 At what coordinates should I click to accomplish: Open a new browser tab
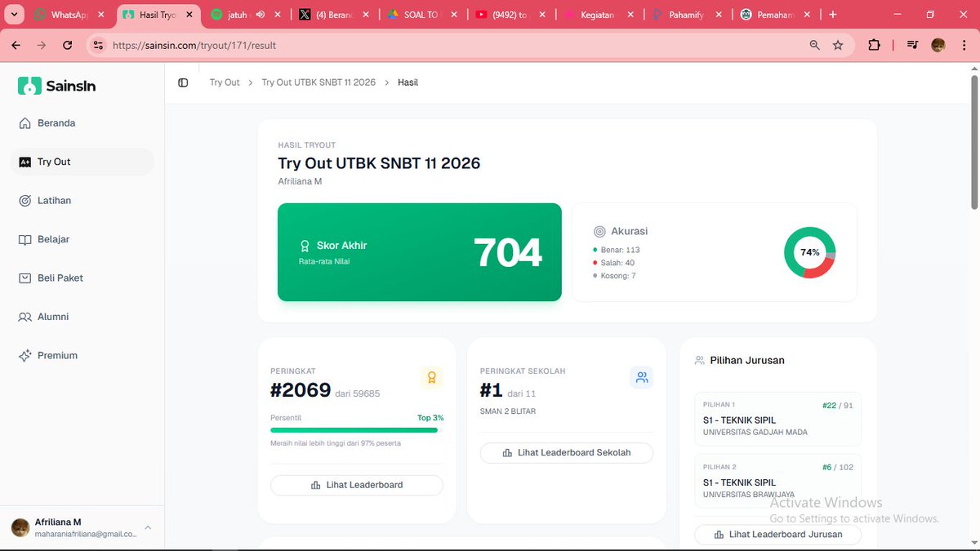click(x=833, y=15)
